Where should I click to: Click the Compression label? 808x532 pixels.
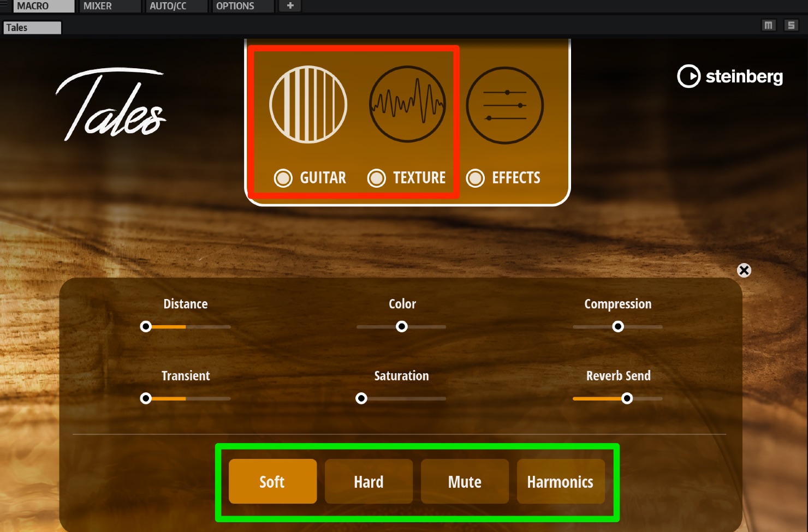tap(618, 304)
